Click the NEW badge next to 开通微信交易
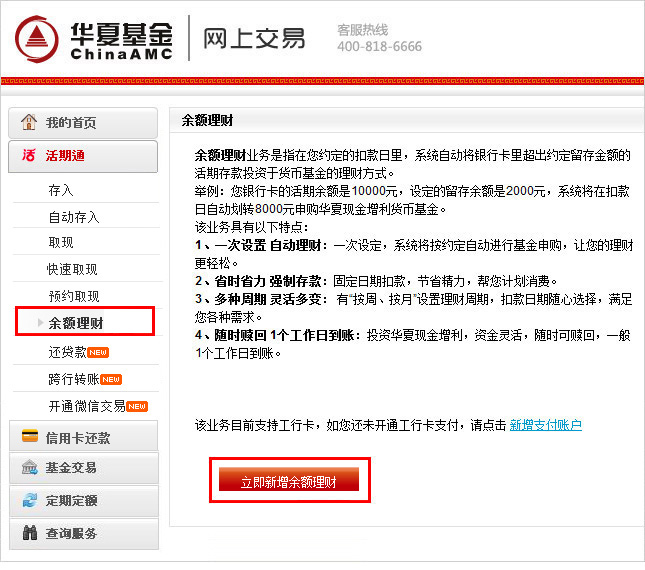This screenshot has height=570, width=645. click(x=137, y=407)
